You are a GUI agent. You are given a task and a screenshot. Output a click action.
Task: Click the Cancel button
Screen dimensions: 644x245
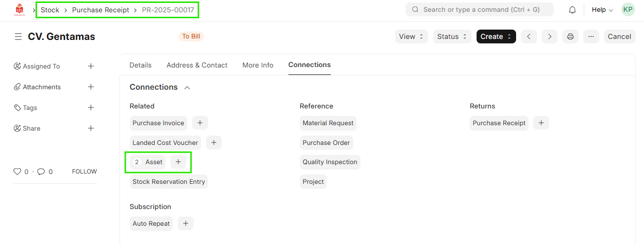(x=619, y=36)
